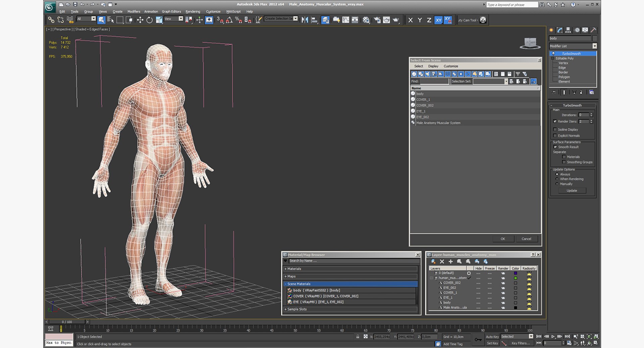This screenshot has width=644, height=348.
Task: Select When Rendering update option
Action: [x=557, y=179]
